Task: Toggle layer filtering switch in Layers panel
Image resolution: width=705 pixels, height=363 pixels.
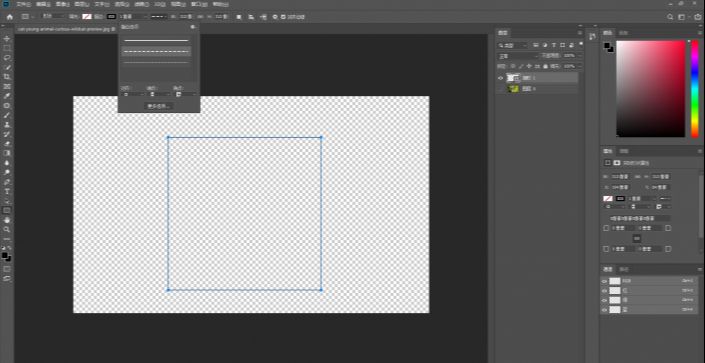Action: click(x=581, y=44)
